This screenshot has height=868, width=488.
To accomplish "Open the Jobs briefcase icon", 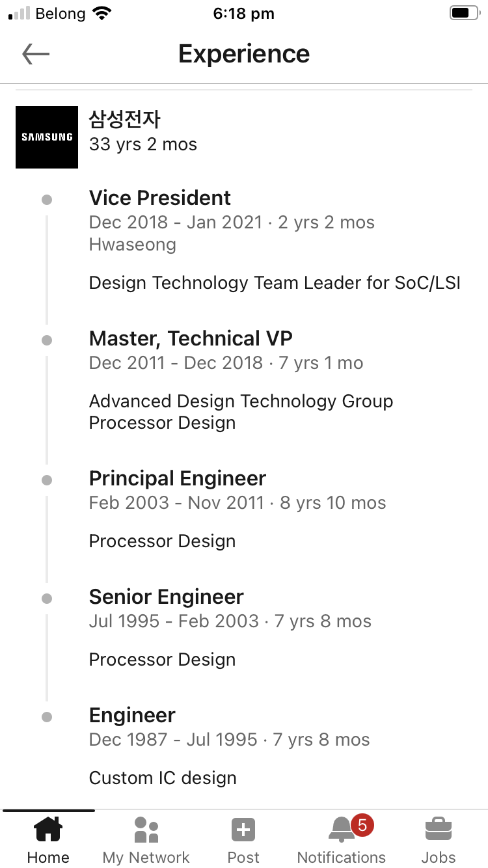I will (x=439, y=830).
